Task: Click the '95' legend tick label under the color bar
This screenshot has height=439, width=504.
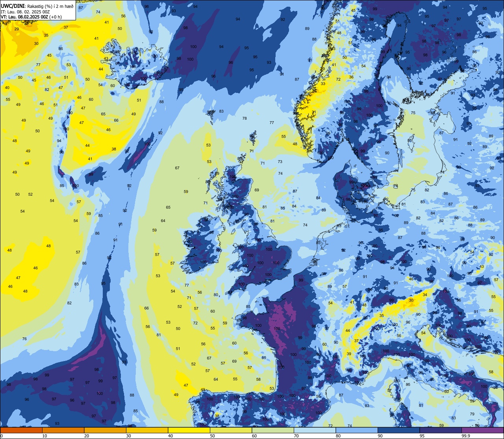Action: pos(422,436)
